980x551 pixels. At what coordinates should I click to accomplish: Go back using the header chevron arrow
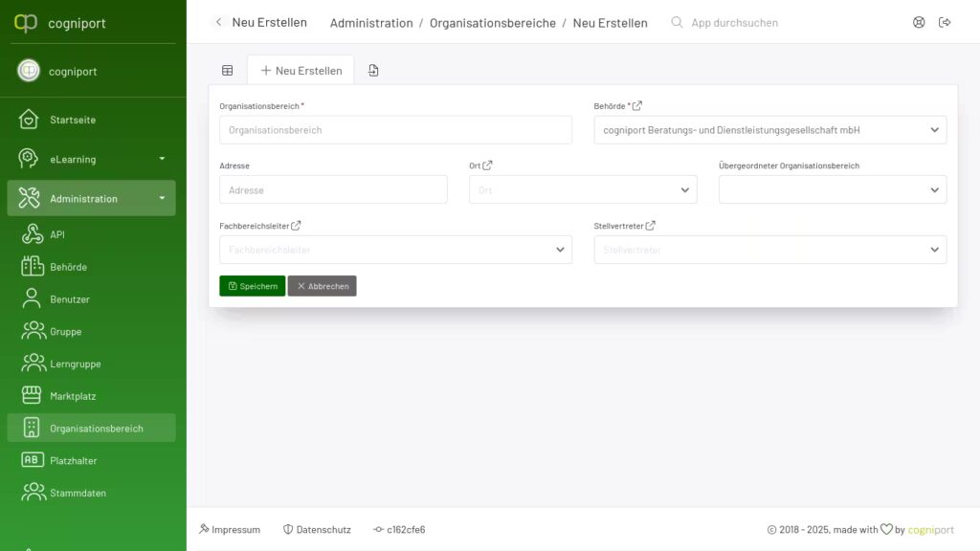tap(218, 22)
